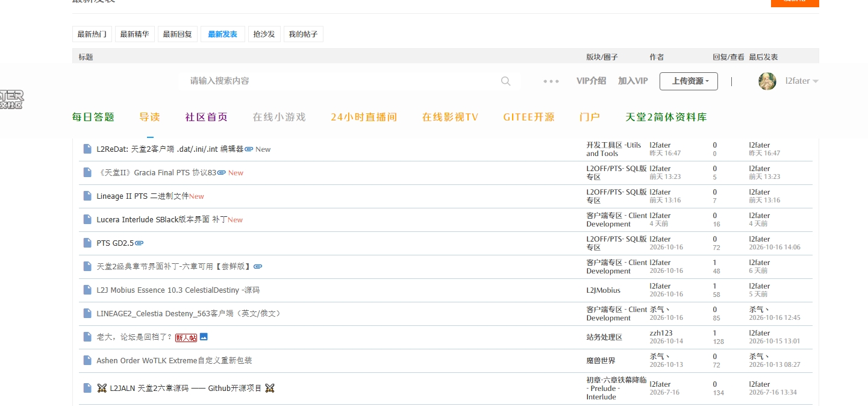Click the l2fater user avatar
The height and width of the screenshot is (406, 868).
tap(767, 81)
